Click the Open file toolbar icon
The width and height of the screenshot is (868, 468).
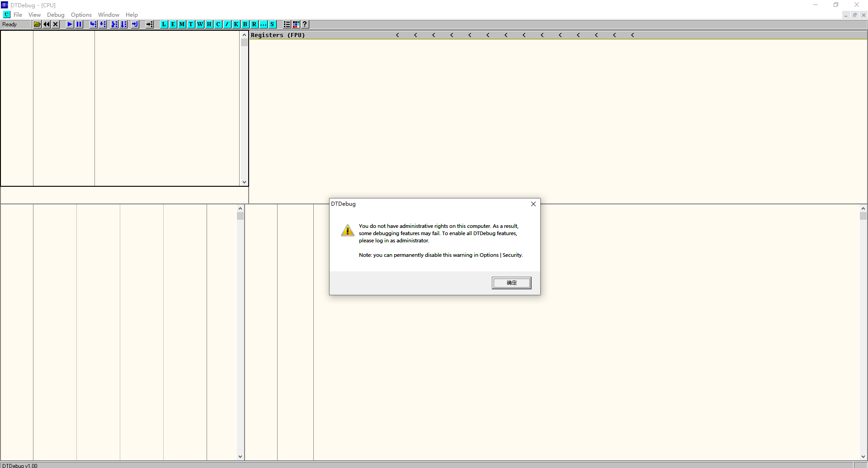click(38, 24)
